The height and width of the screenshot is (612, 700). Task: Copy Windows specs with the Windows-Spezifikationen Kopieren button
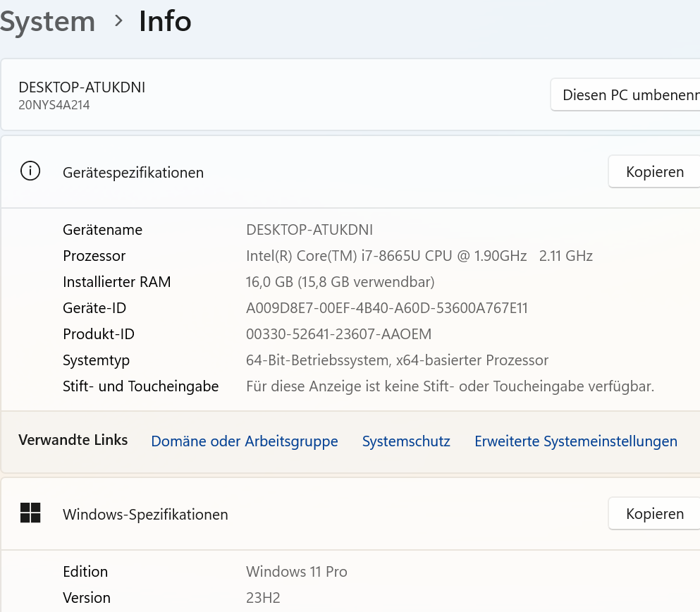click(x=654, y=513)
